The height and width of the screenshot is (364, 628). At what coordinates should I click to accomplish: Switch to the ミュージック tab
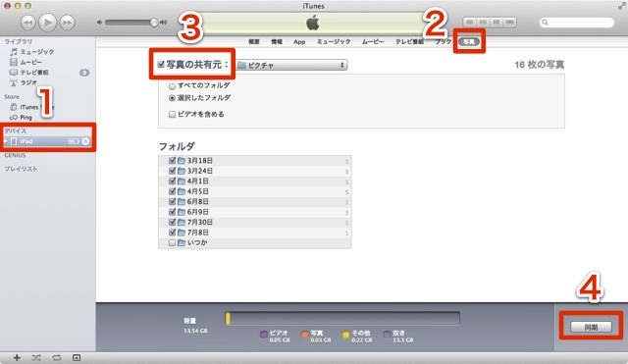click(334, 41)
